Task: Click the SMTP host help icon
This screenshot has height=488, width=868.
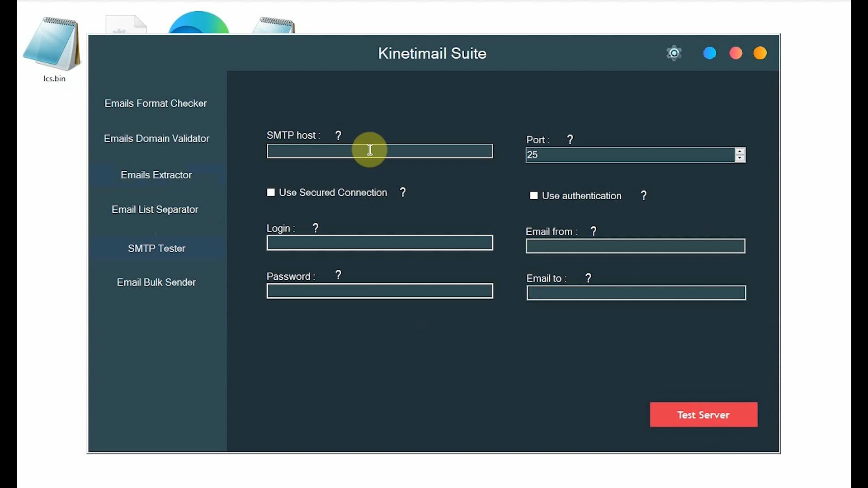Action: (x=339, y=135)
